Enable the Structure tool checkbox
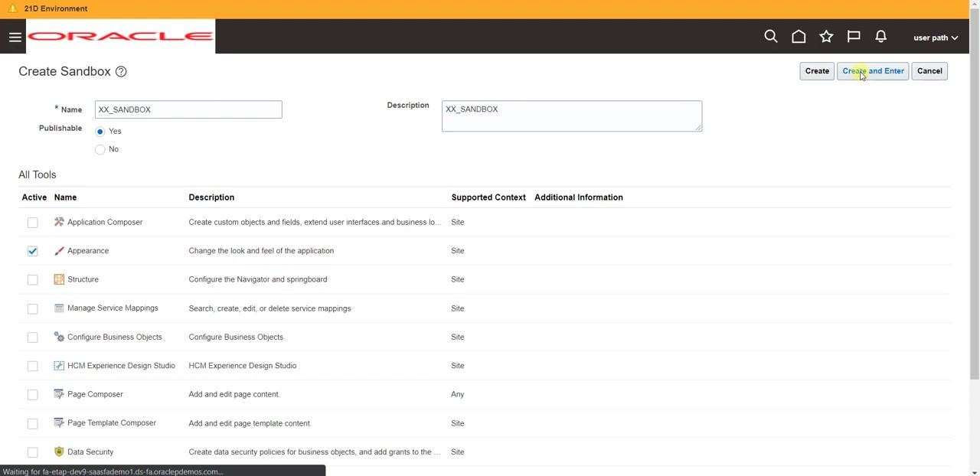This screenshot has height=476, width=980. coord(32,280)
